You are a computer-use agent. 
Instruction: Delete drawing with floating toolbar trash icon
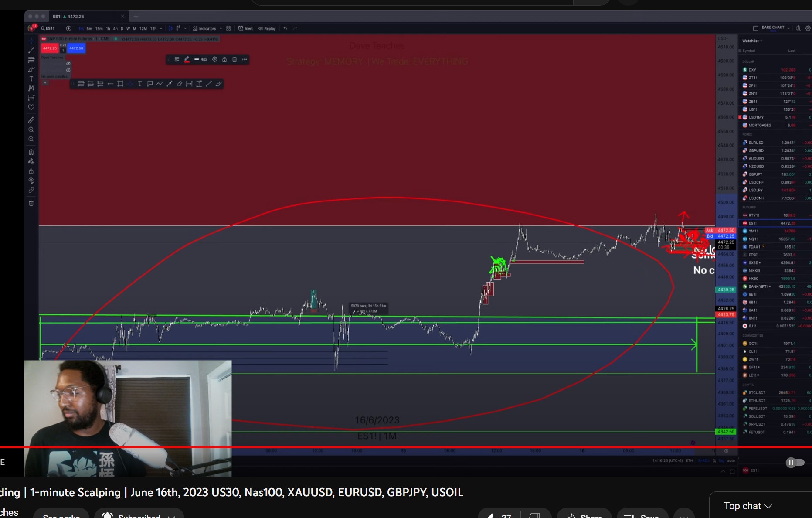point(234,59)
